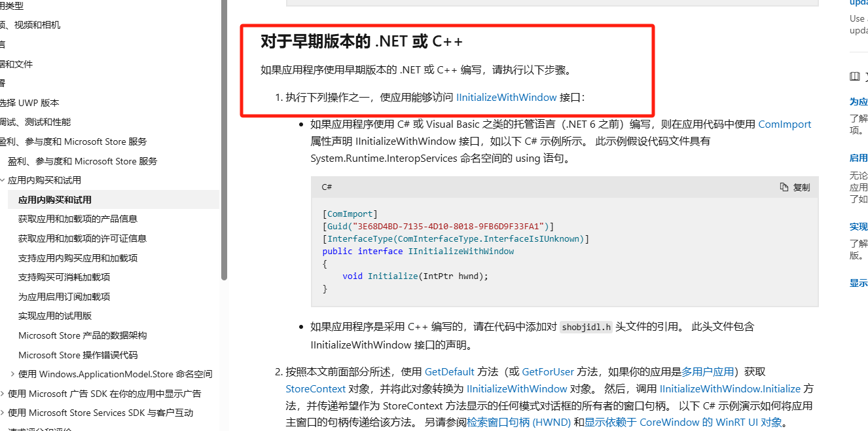Viewport: 868px width, 431px height.
Task: Click the copy icon in code header
Action: click(x=784, y=187)
